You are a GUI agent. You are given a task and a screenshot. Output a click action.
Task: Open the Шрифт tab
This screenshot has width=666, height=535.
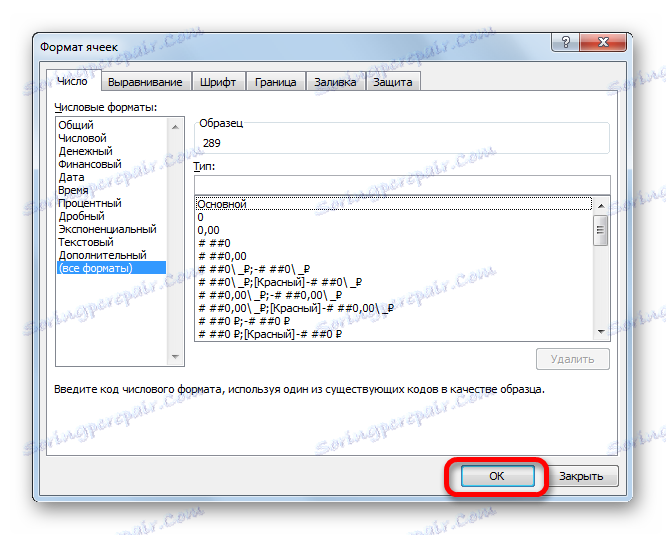coord(218,82)
